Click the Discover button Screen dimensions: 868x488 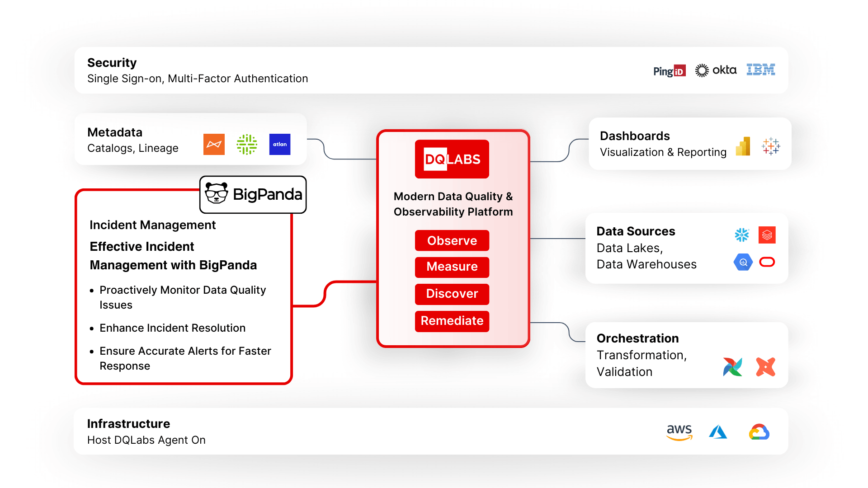point(452,294)
